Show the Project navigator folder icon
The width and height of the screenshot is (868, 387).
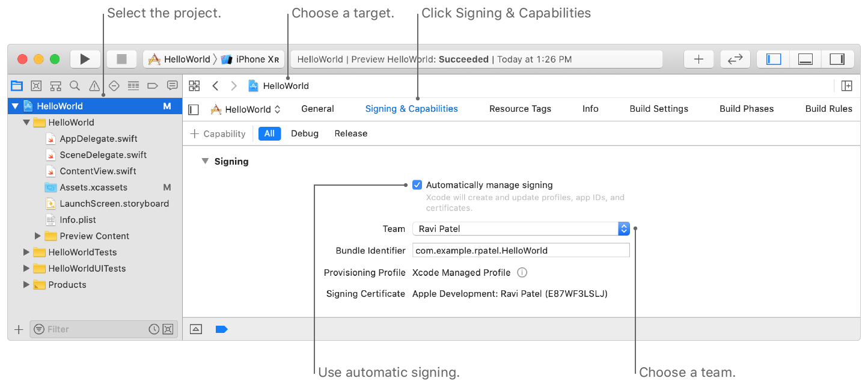[x=17, y=86]
